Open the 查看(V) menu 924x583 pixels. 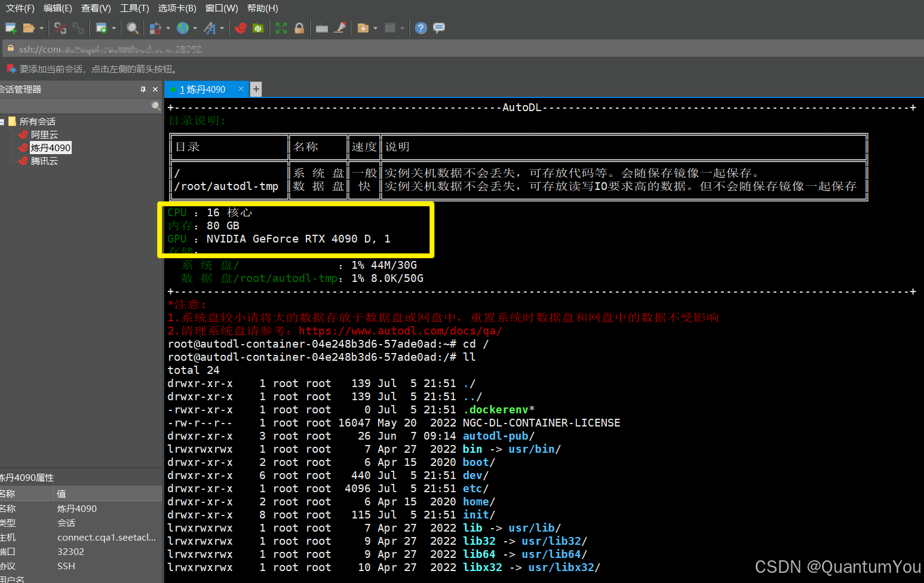[96, 8]
